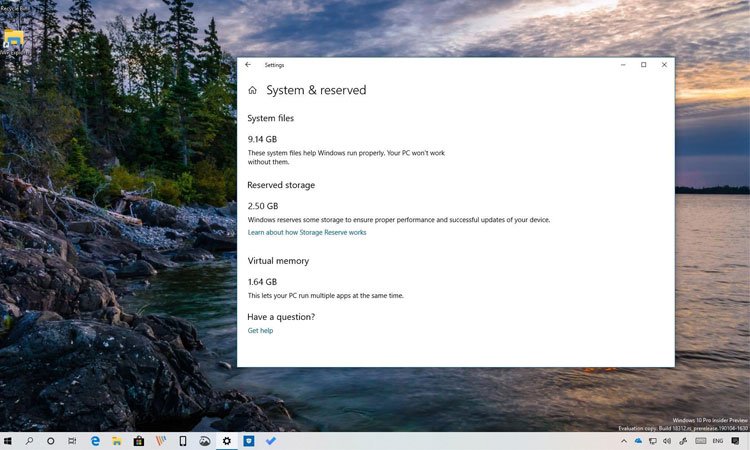Open the volume control in tray

click(x=667, y=441)
